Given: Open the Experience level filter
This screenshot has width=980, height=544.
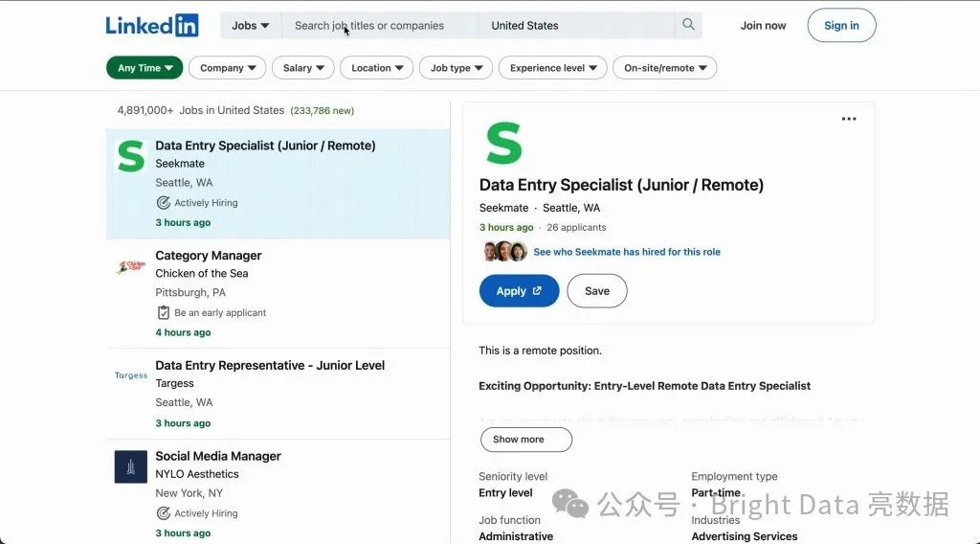Looking at the screenshot, I should [x=552, y=68].
